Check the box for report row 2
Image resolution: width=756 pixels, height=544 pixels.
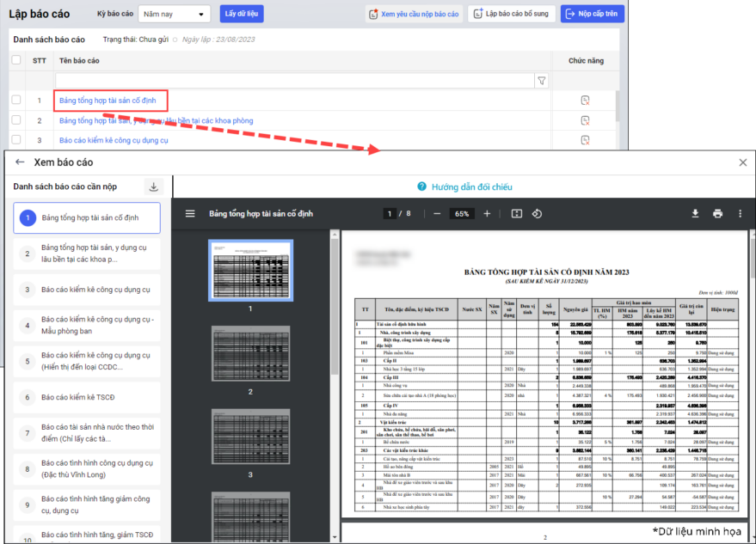point(16,120)
